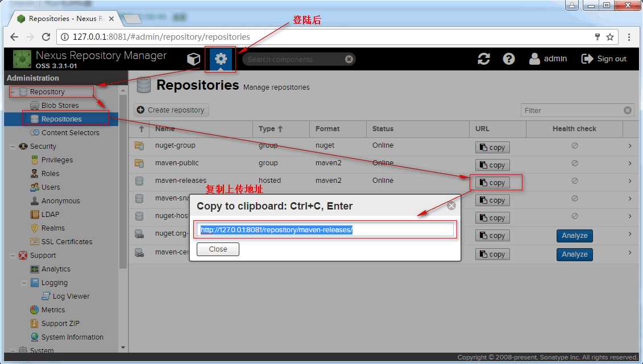Open LDAP settings

tap(50, 214)
